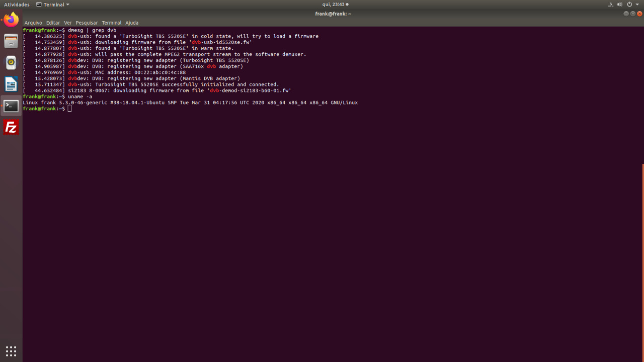The width and height of the screenshot is (644, 362).
Task: Open the Pesquisar menu
Action: [87, 23]
